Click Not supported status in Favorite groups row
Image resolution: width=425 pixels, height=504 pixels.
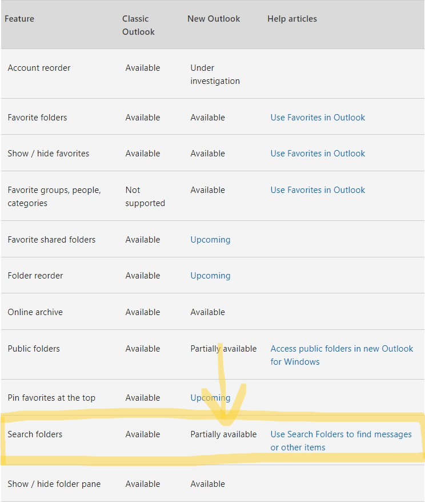145,197
